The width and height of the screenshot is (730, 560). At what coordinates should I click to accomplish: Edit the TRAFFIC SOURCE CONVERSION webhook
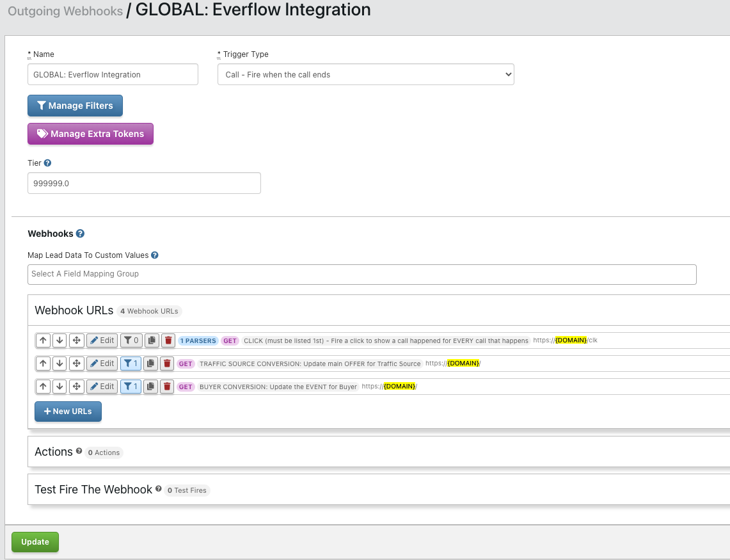click(102, 364)
